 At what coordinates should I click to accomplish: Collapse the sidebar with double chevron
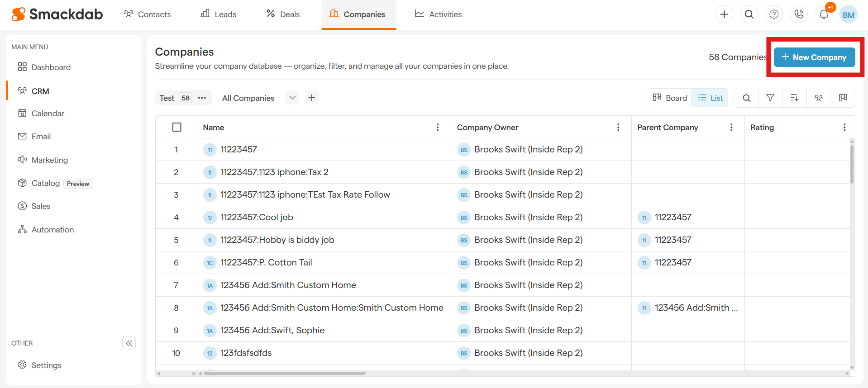(129, 343)
